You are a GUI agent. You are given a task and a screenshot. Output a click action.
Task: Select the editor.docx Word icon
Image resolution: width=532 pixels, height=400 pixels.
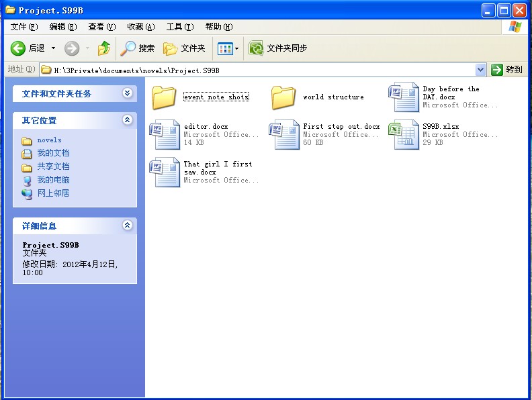coord(165,135)
